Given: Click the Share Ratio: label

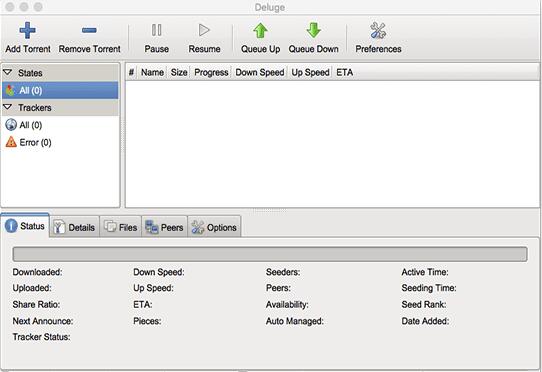Looking at the screenshot, I should pos(36,305).
